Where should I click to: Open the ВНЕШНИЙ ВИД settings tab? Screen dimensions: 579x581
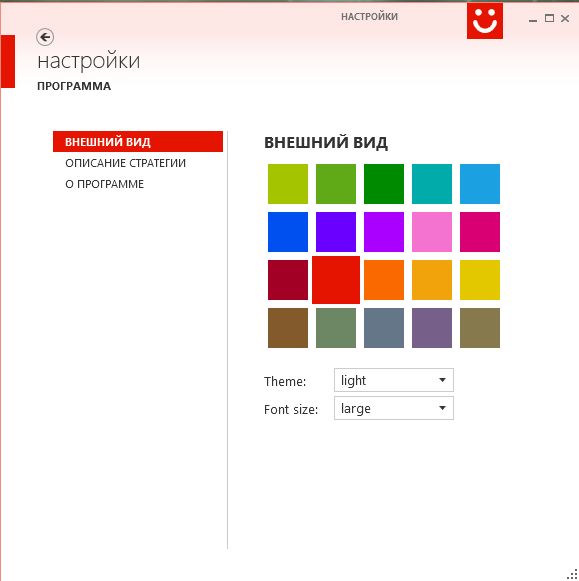pos(138,142)
